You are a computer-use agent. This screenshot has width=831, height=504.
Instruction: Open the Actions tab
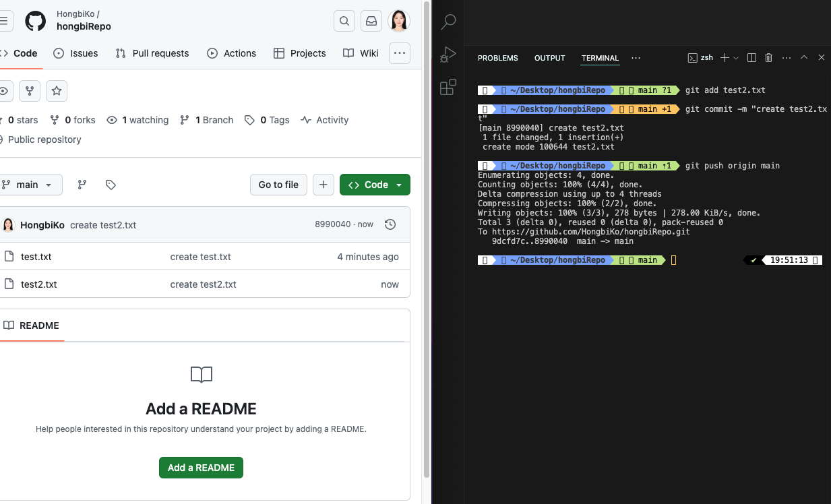(x=232, y=53)
